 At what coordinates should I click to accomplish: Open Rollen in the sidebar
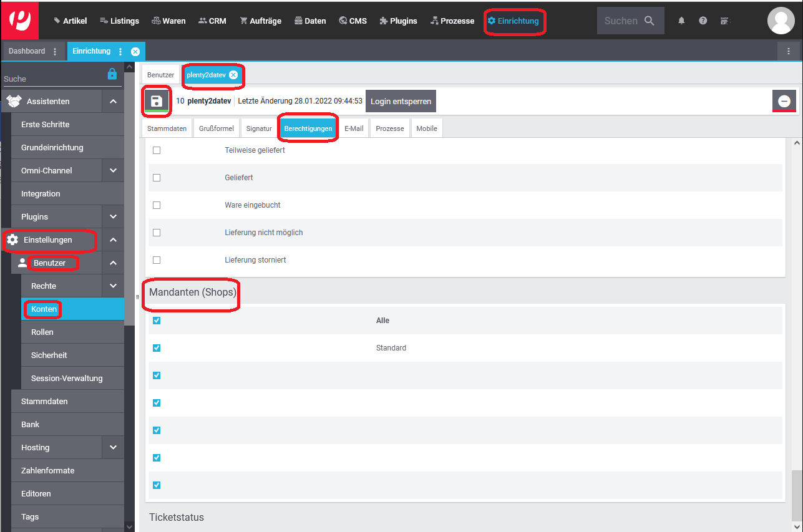coord(42,332)
